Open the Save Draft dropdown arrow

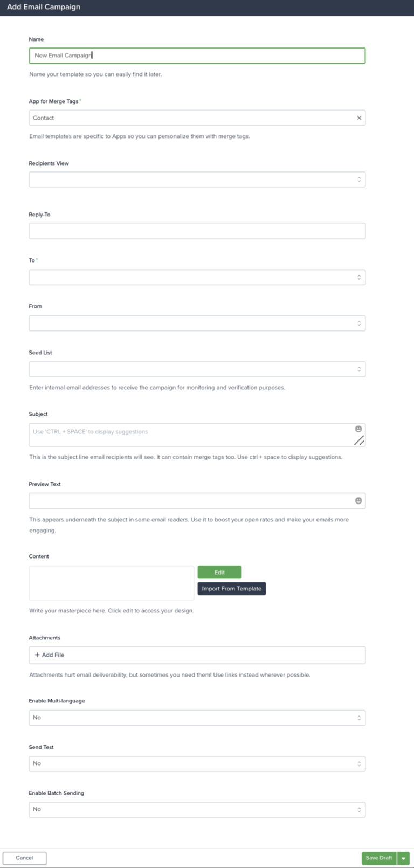point(404,858)
